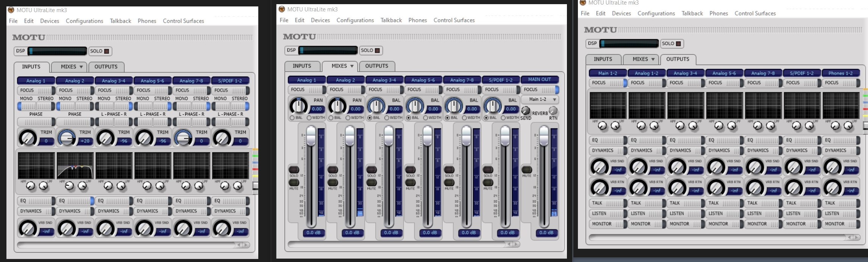The width and height of the screenshot is (868, 262).
Task: Click Analog 2 +20 trim value, left window
Action: pyautogui.click(x=85, y=141)
